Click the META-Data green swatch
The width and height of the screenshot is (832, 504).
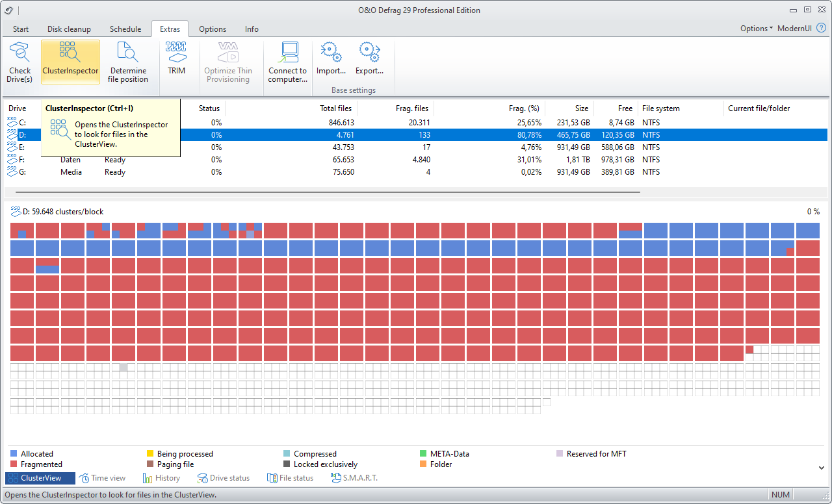(424, 454)
